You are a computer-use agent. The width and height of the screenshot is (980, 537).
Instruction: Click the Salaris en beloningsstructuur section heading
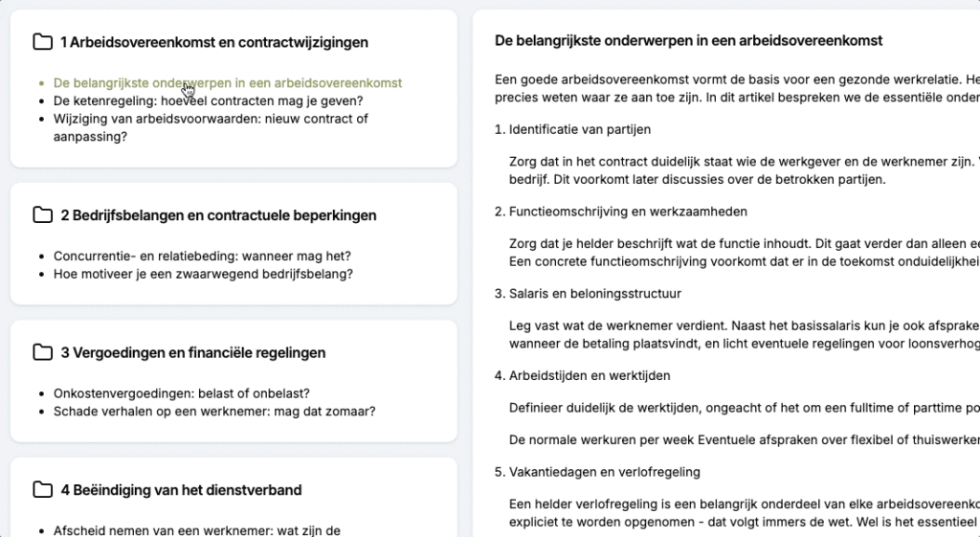point(595,294)
